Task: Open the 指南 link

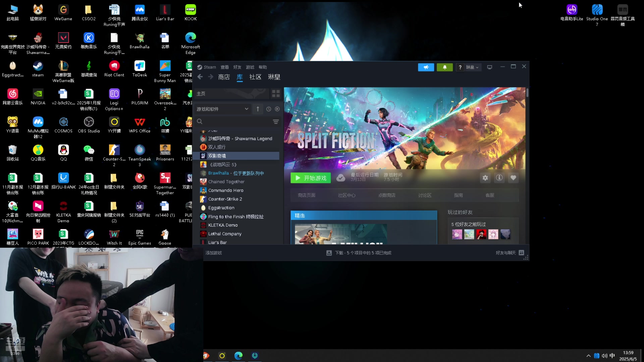Action: [459, 195]
